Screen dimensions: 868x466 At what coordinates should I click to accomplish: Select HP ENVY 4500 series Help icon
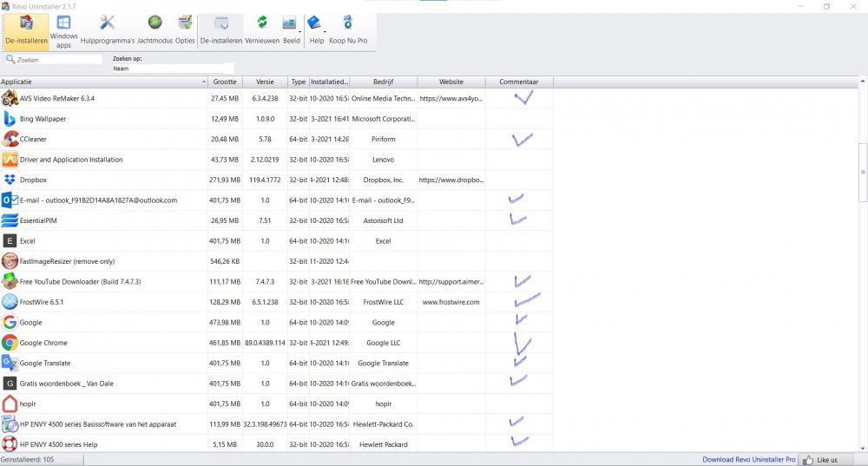coord(10,444)
